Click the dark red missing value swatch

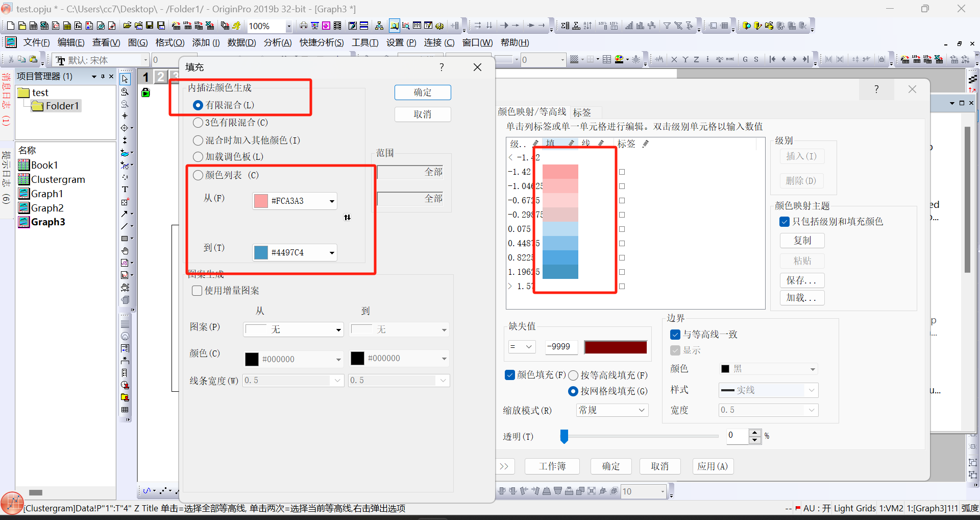pyautogui.click(x=616, y=347)
